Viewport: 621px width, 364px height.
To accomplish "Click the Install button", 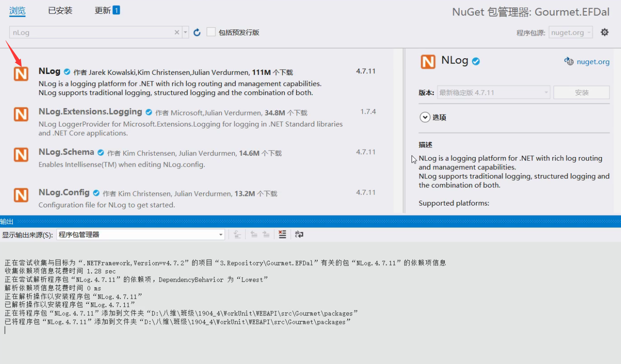I will pyautogui.click(x=582, y=92).
